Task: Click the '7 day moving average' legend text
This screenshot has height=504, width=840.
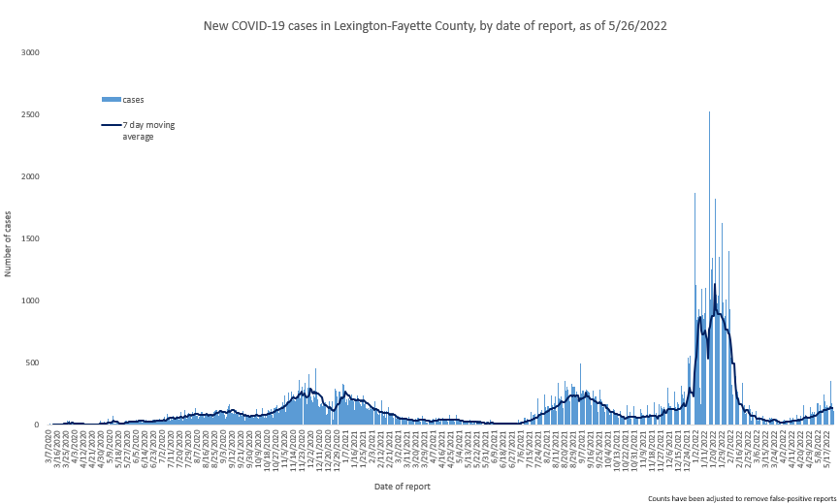Action: [149, 131]
